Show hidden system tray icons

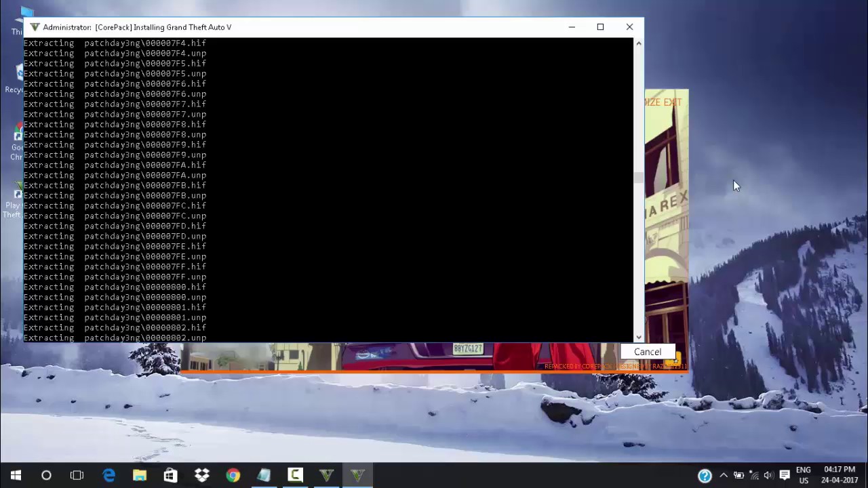(723, 476)
